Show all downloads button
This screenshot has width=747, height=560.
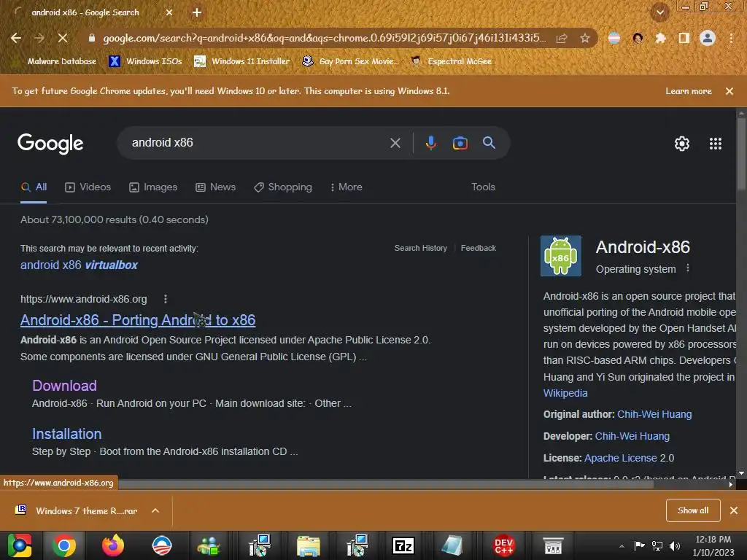(x=693, y=510)
